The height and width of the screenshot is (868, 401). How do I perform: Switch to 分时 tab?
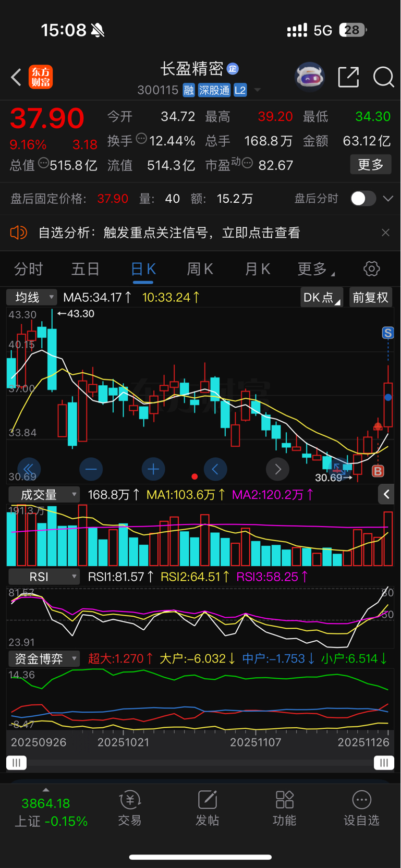(29, 269)
